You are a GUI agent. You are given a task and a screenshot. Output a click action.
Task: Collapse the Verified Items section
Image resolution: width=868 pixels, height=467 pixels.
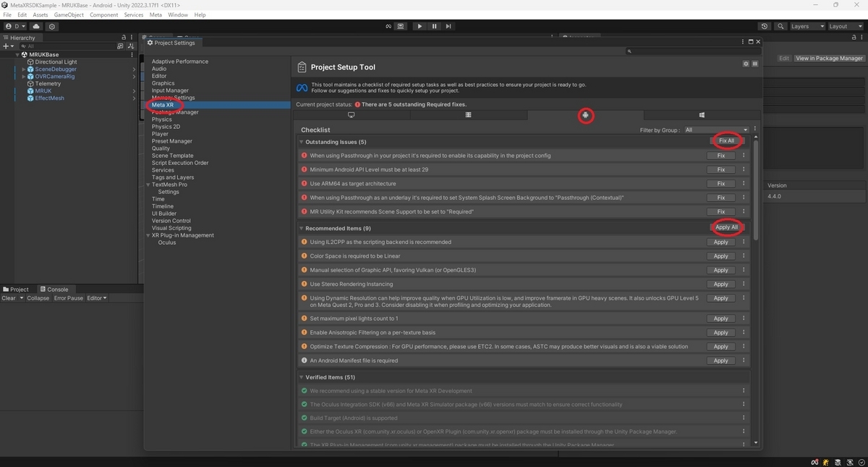point(302,377)
